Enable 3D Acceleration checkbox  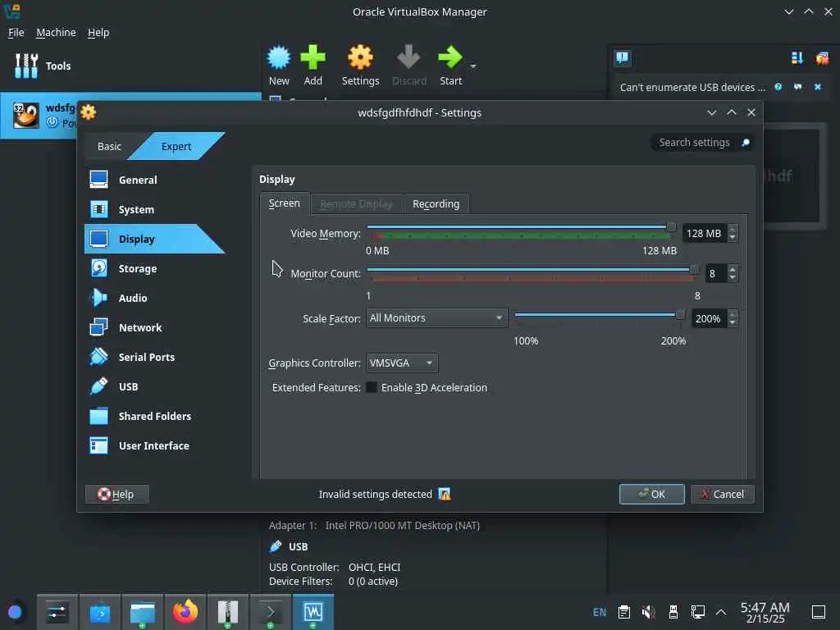(372, 387)
